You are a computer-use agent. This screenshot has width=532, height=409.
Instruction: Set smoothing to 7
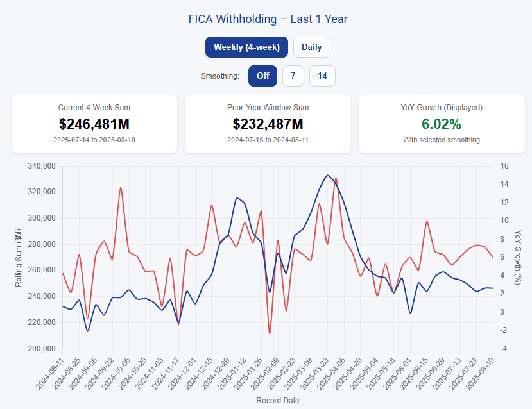(x=293, y=76)
